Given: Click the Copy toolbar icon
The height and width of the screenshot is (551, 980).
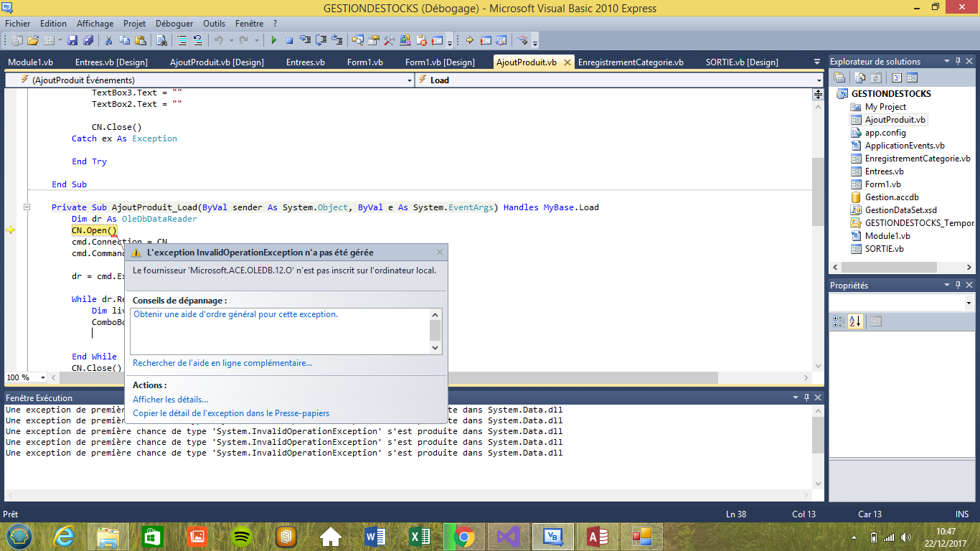Looking at the screenshot, I should (x=125, y=40).
